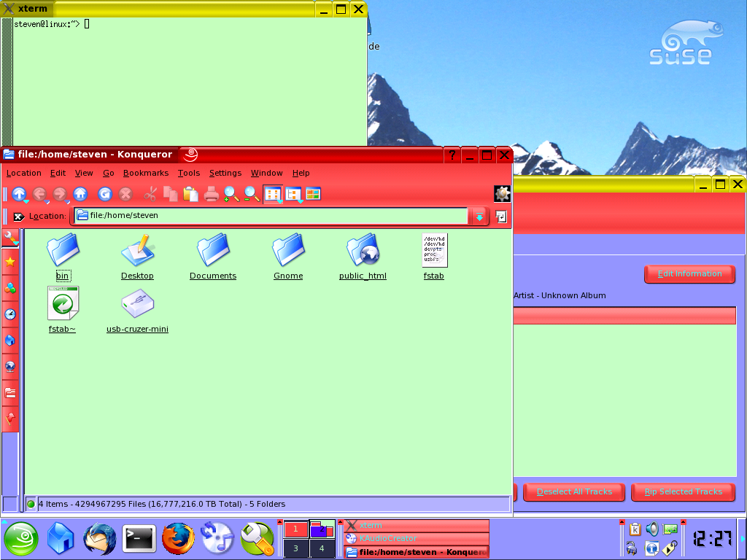
Task: Show the History clock sidebar panel
Action: (10, 314)
